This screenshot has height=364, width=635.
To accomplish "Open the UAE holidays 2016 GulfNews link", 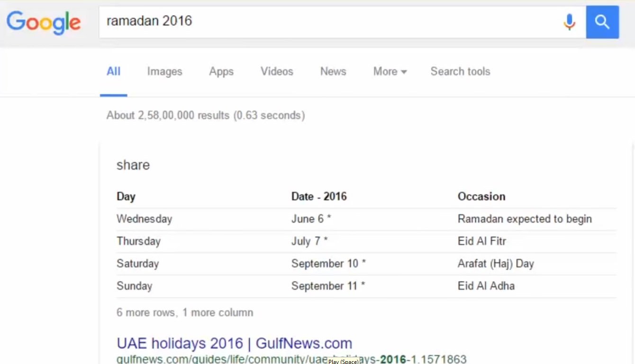I will click(234, 343).
